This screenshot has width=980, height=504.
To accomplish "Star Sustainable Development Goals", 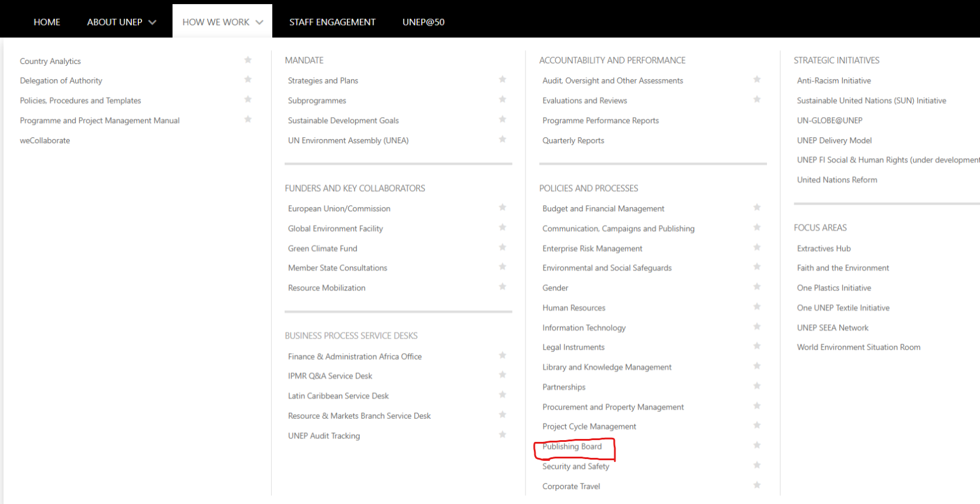I will click(502, 119).
